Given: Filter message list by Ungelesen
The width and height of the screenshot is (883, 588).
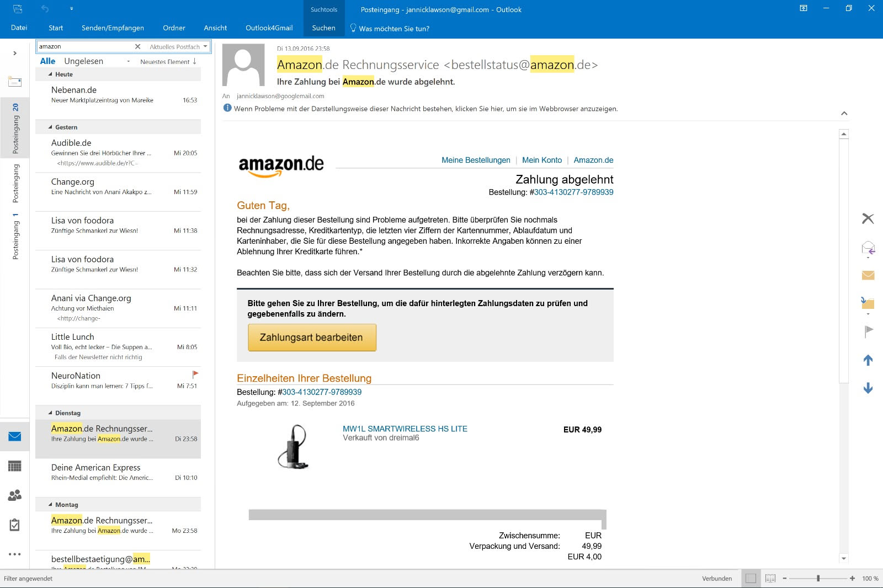Looking at the screenshot, I should point(83,61).
